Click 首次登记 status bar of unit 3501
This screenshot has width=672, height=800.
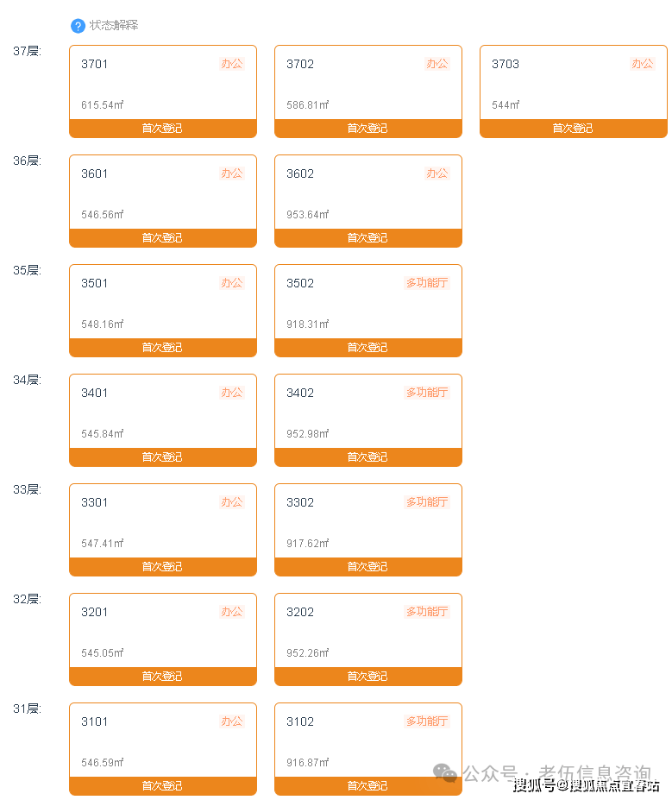pyautogui.click(x=162, y=348)
